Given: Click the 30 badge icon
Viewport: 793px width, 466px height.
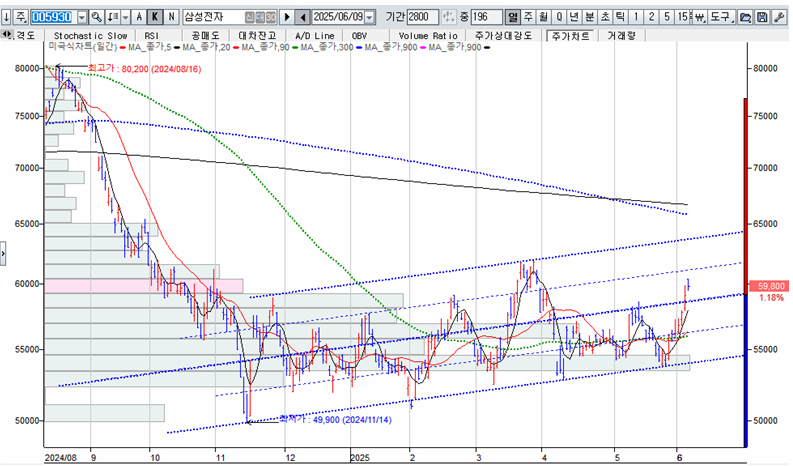Looking at the screenshot, I should click(271, 18).
